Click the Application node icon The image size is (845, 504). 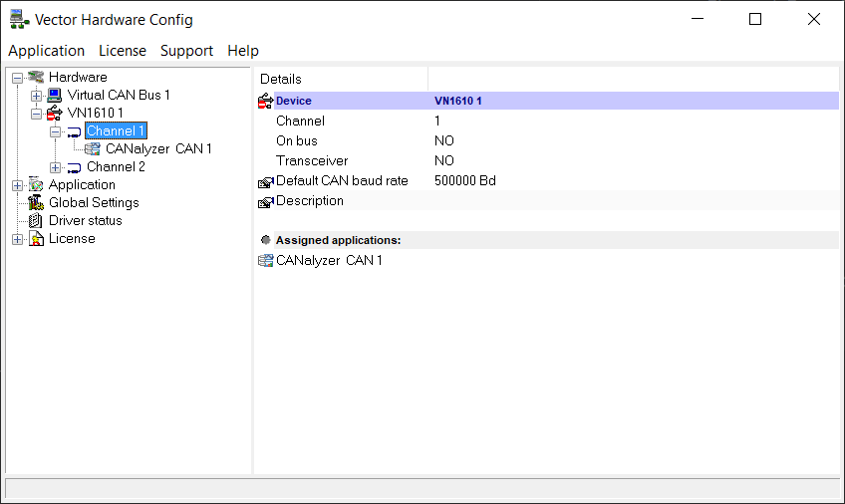(36, 184)
